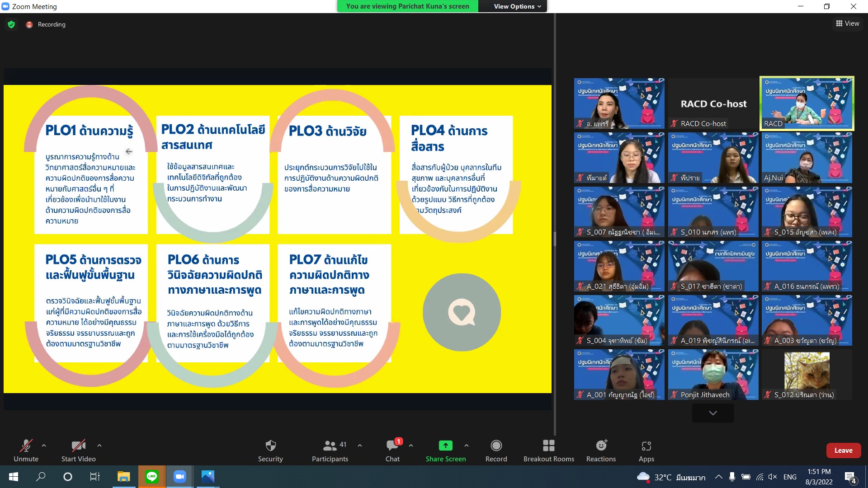This screenshot has width=868, height=488.
Task: Select S_012 cat picture tile
Action: [807, 375]
